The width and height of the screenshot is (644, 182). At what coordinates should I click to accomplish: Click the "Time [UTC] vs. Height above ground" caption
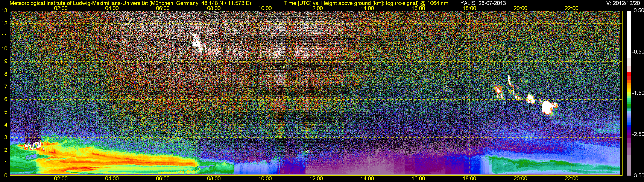(x=366, y=3)
